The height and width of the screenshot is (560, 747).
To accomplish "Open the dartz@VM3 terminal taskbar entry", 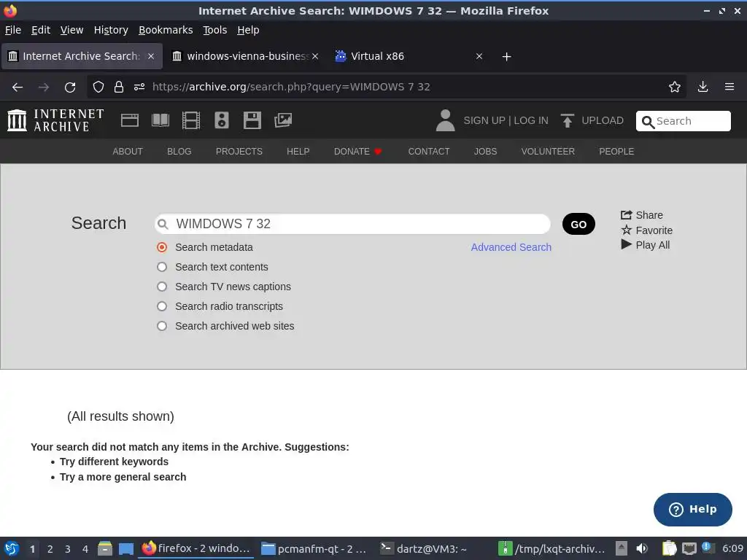I will [424, 548].
